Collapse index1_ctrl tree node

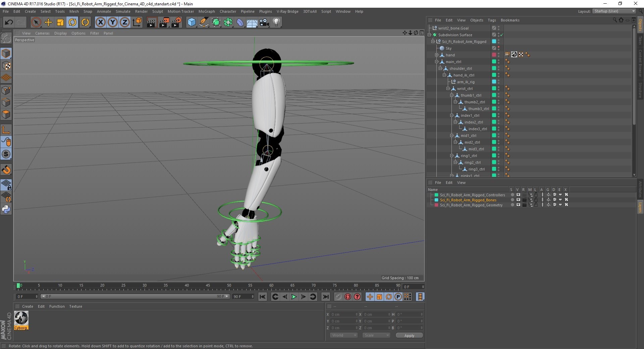pyautogui.click(x=451, y=115)
